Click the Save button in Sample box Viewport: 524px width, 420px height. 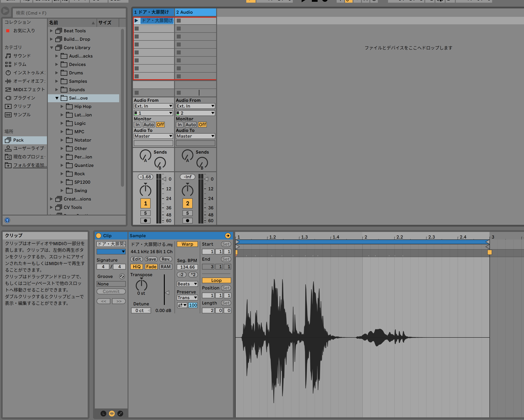click(151, 259)
